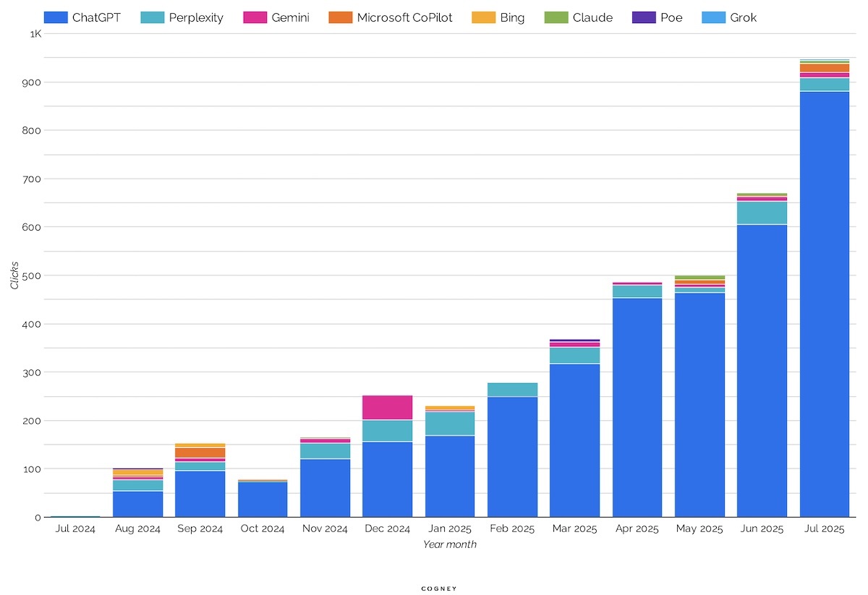Click the blue ChatGPT bar for Feb 2025
The width and height of the screenshot is (868, 595).
click(513, 457)
